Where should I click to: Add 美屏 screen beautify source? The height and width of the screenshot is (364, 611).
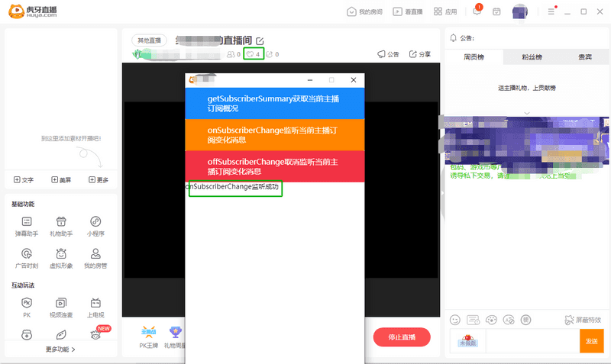61,180
